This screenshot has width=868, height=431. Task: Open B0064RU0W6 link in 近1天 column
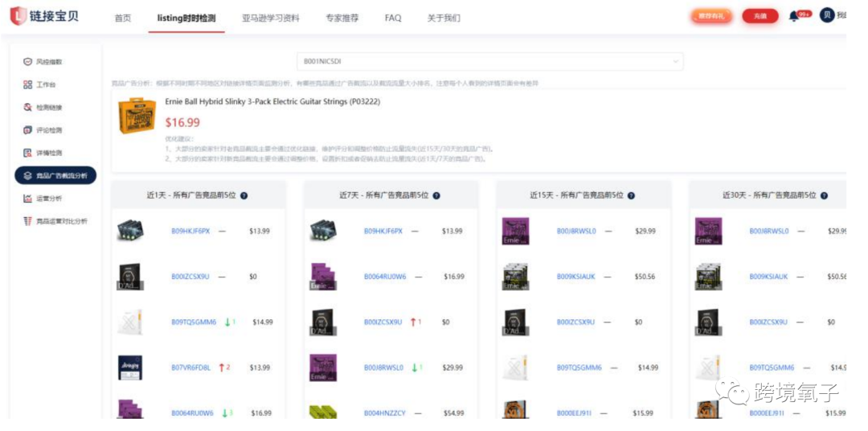192,413
